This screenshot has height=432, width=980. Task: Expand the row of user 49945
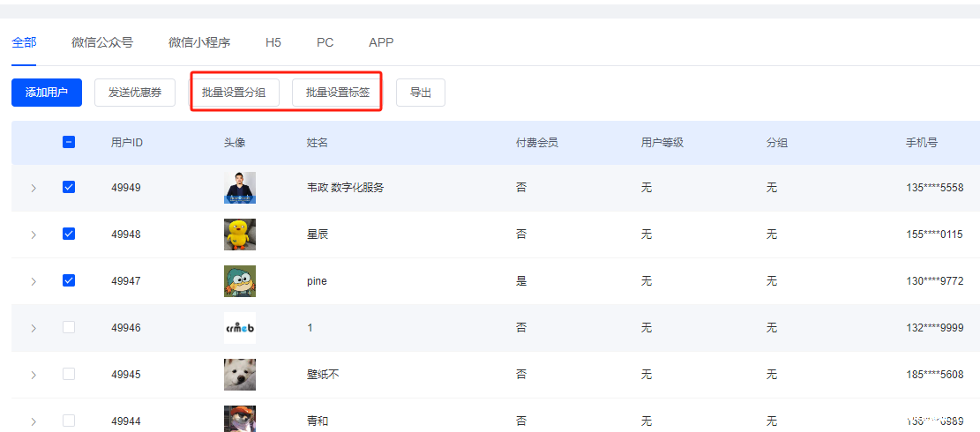coord(34,375)
